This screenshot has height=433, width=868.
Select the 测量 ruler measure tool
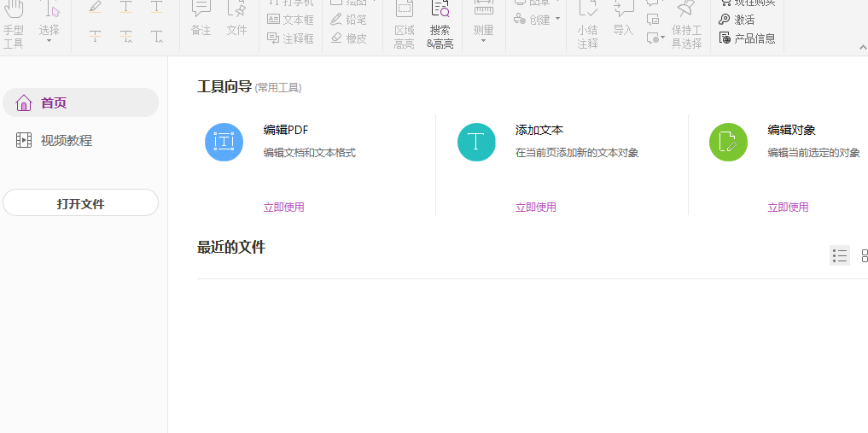[x=483, y=19]
